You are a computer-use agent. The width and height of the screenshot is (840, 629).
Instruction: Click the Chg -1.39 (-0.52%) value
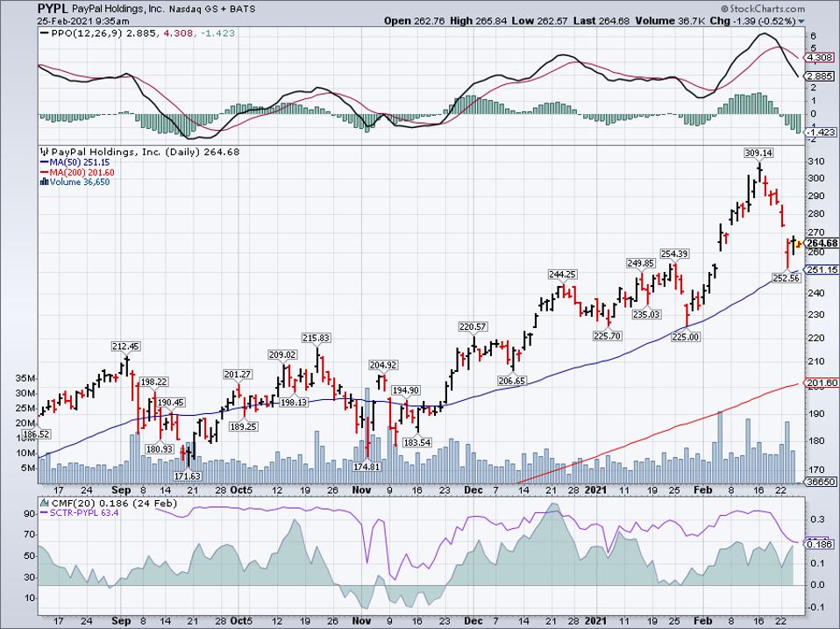click(752, 21)
